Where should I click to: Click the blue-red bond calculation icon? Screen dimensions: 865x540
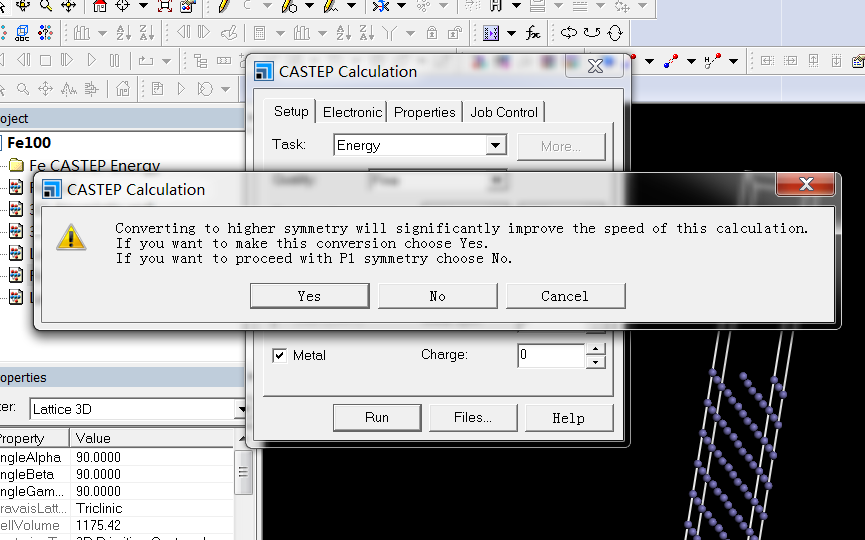click(x=671, y=61)
